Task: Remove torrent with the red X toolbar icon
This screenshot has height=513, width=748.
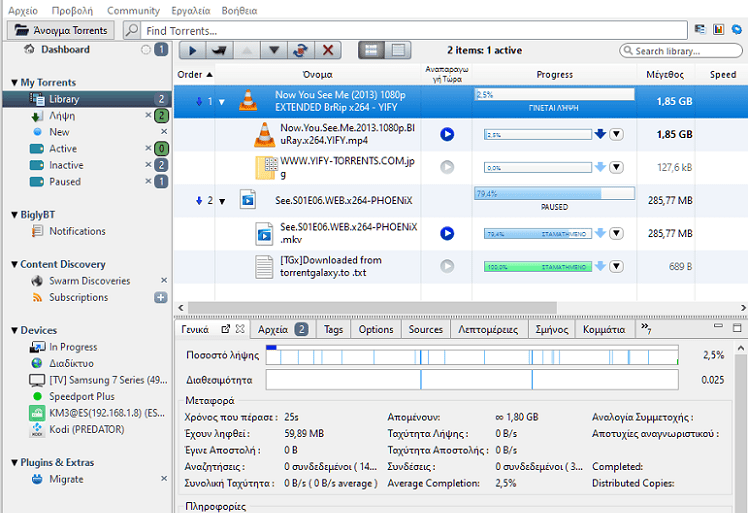Action: (328, 50)
